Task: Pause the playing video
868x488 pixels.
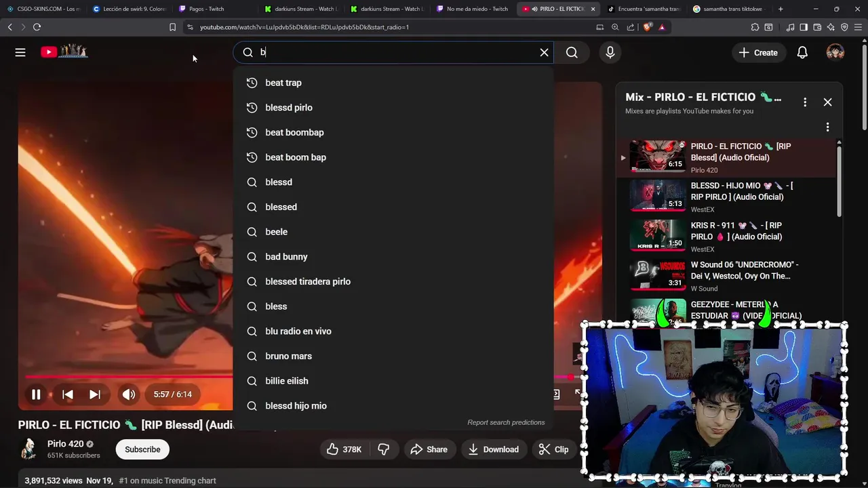Action: (x=36, y=394)
